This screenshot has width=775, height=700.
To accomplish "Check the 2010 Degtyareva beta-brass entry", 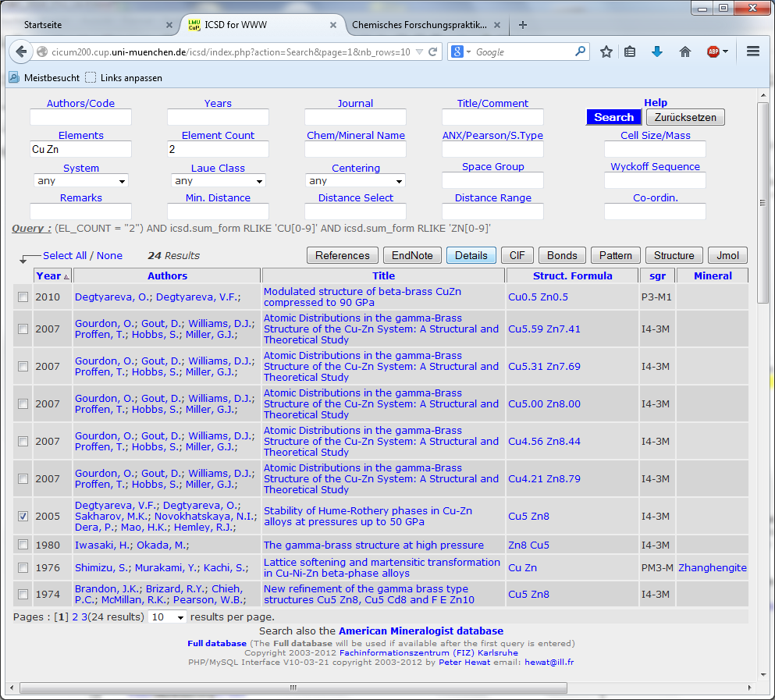I will point(23,297).
